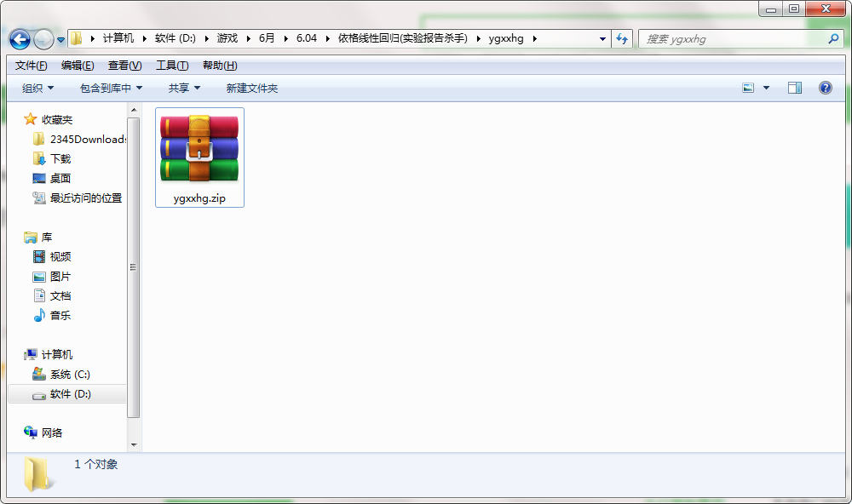Close the Explorer window
The width and height of the screenshot is (852, 504).
[826, 9]
